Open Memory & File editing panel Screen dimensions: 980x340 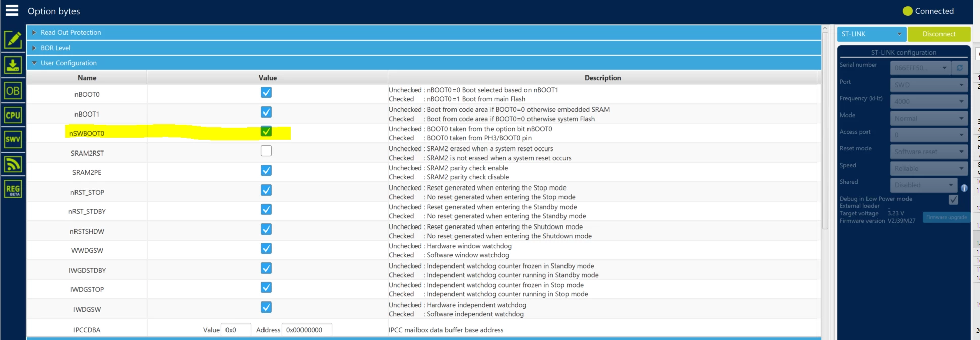(13, 40)
